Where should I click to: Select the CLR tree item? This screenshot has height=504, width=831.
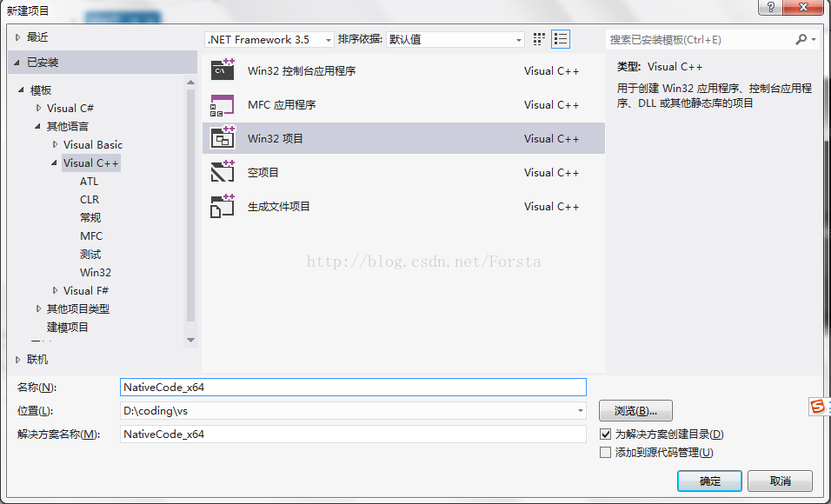[x=90, y=199]
